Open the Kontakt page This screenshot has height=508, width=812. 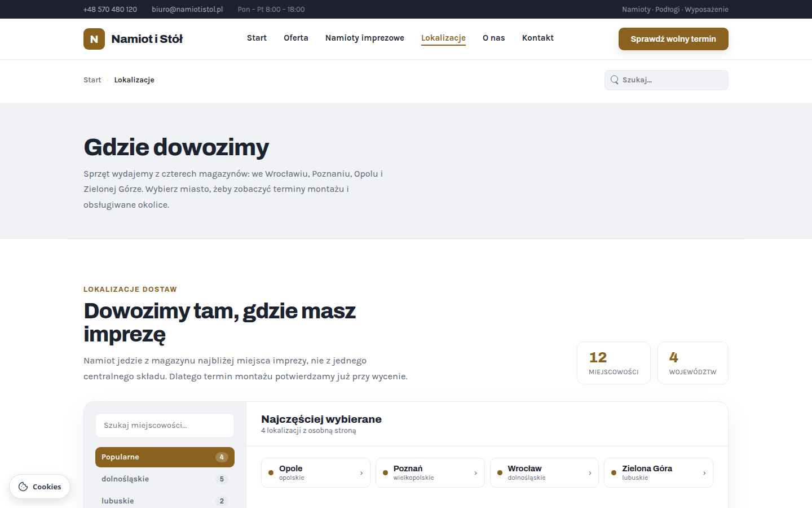tap(538, 38)
